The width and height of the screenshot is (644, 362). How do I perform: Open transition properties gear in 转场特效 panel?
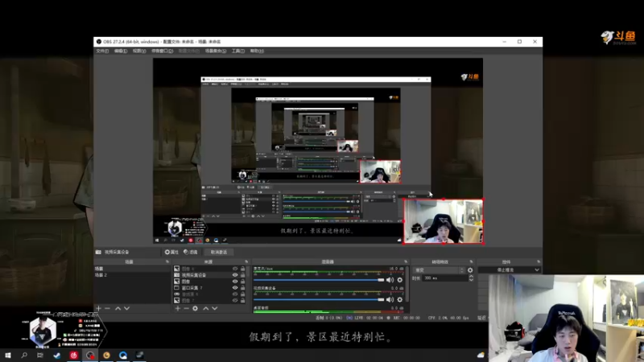pyautogui.click(x=470, y=270)
